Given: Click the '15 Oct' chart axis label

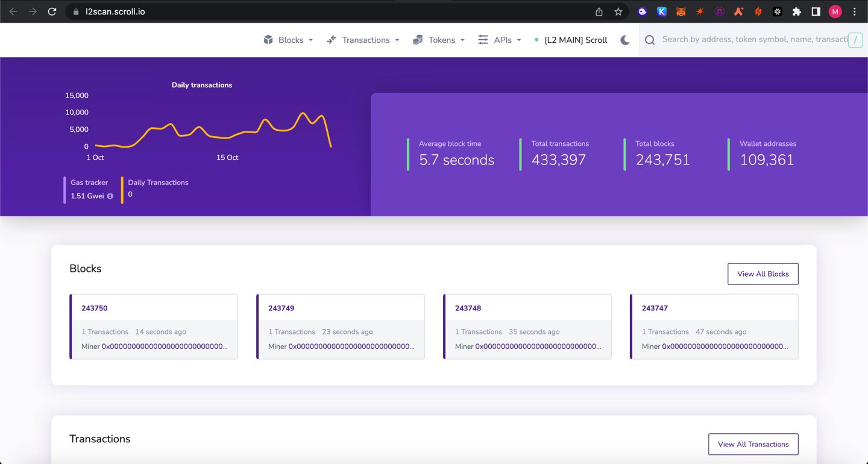Looking at the screenshot, I should coord(227,157).
